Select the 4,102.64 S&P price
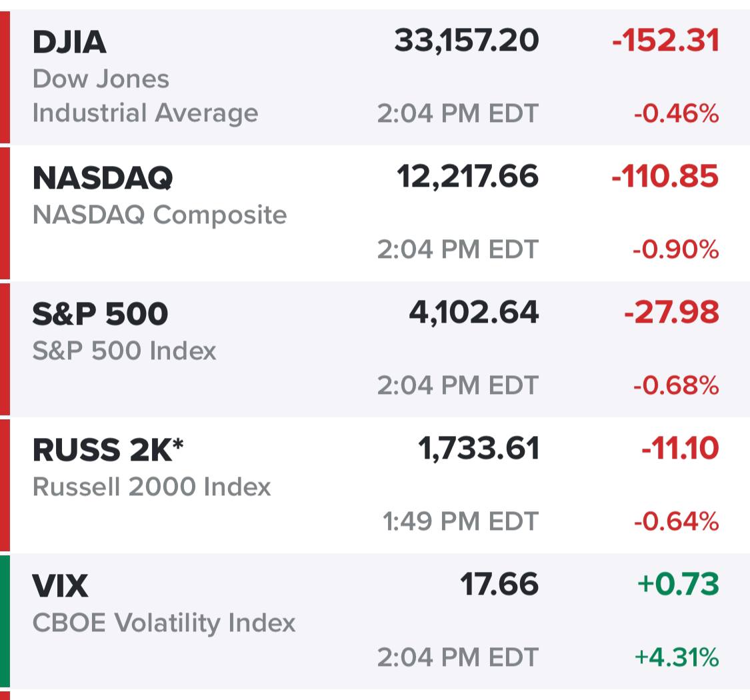The height and width of the screenshot is (700, 750). click(473, 313)
